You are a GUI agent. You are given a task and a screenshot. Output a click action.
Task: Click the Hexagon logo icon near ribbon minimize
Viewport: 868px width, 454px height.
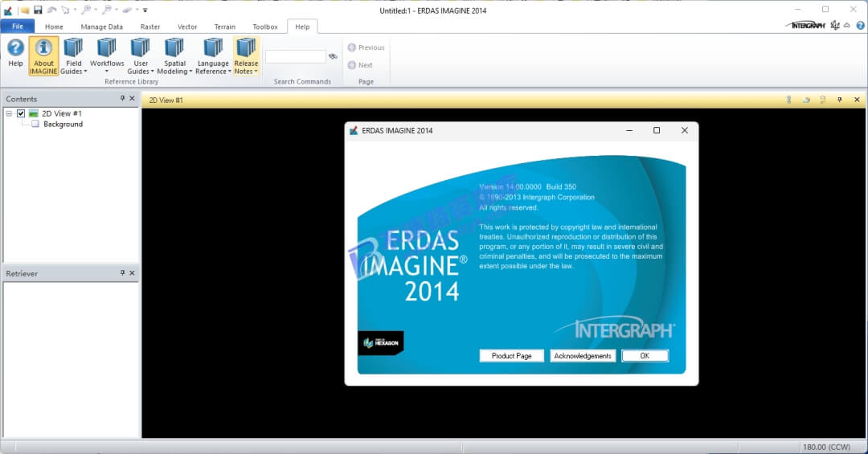tap(835, 26)
